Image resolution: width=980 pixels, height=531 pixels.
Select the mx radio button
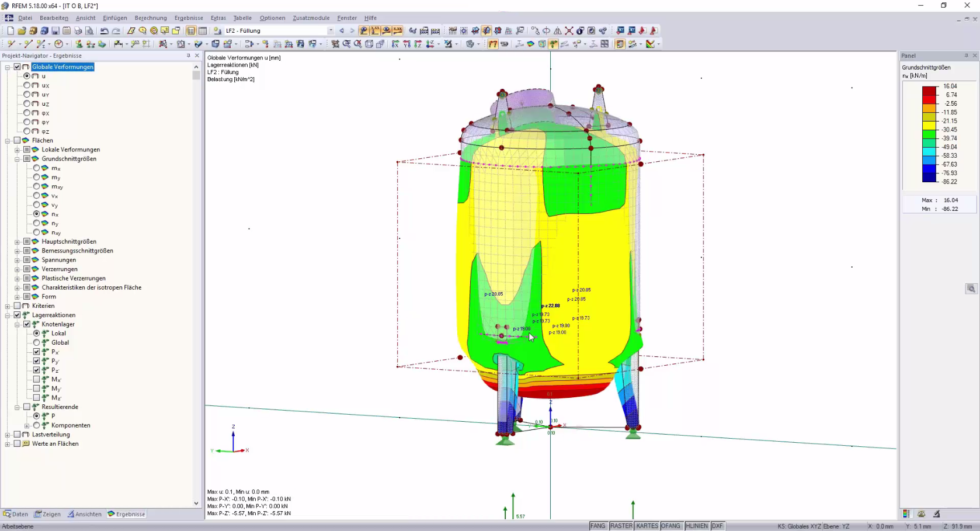pyautogui.click(x=36, y=168)
